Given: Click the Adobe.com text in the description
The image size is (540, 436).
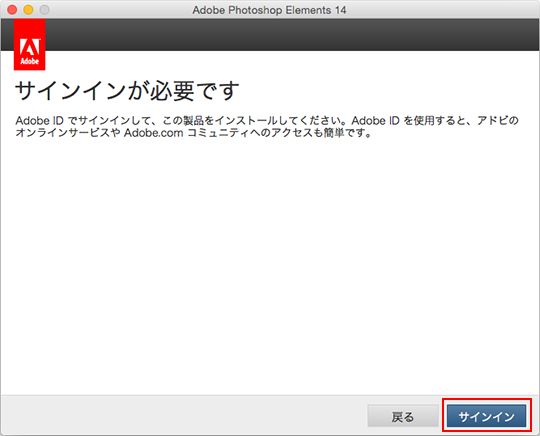Looking at the screenshot, I should (x=153, y=133).
